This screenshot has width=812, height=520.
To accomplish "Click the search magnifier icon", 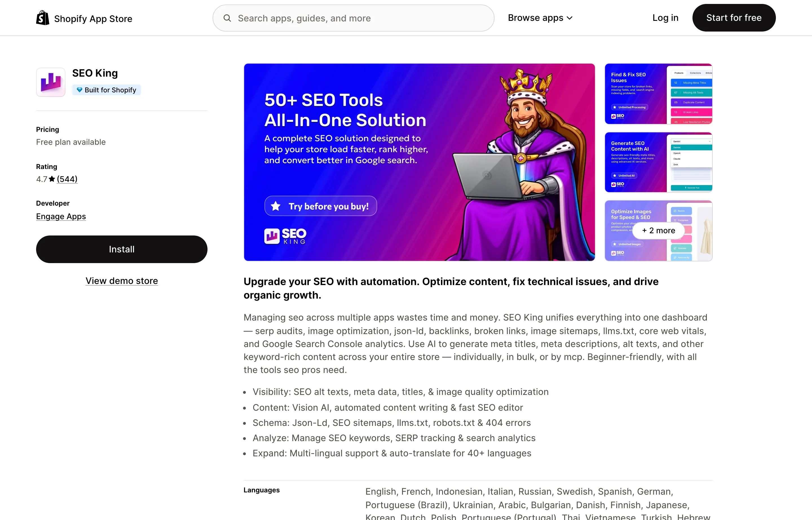I will [228, 18].
